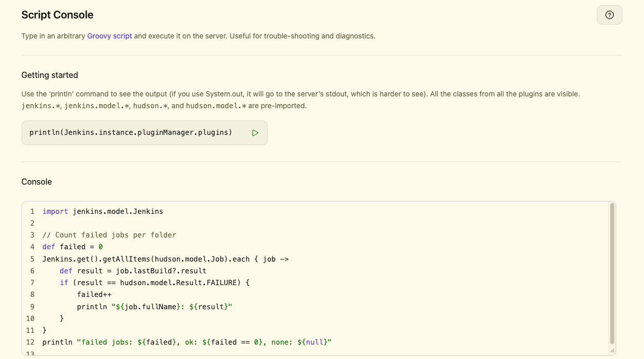Image resolution: width=644 pixels, height=359 pixels.
Task: Click line number 12 in the gutter
Action: pyautogui.click(x=30, y=342)
